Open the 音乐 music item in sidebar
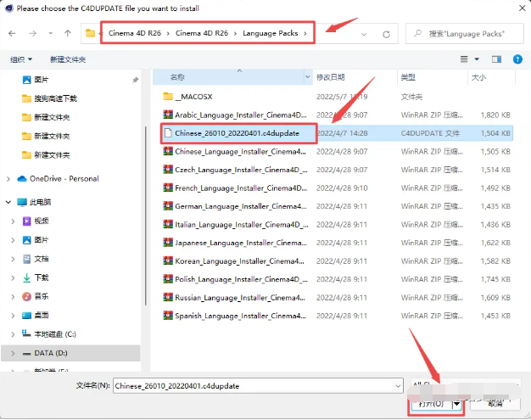The height and width of the screenshot is (420, 531). (41, 296)
